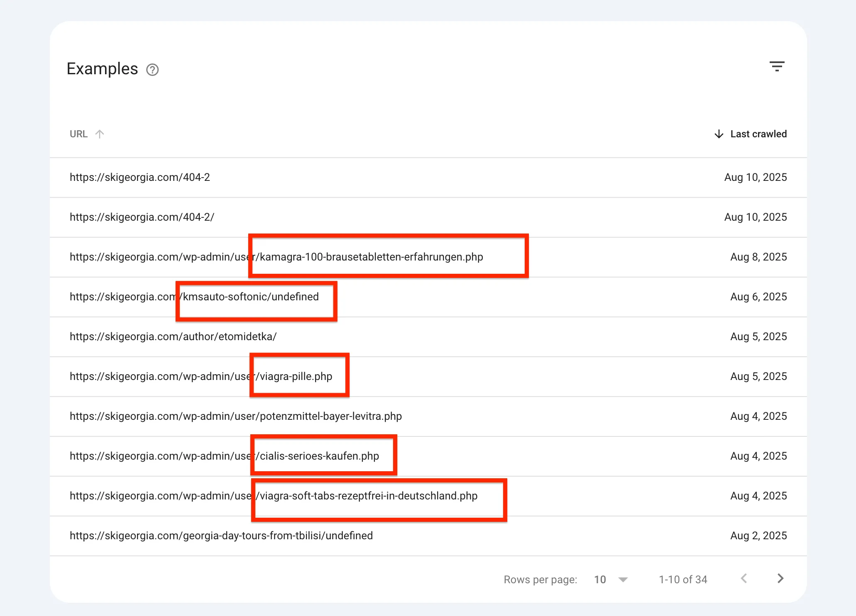Screen dimensions: 856x616
Task: Go to the next page of results
Action: (780, 578)
